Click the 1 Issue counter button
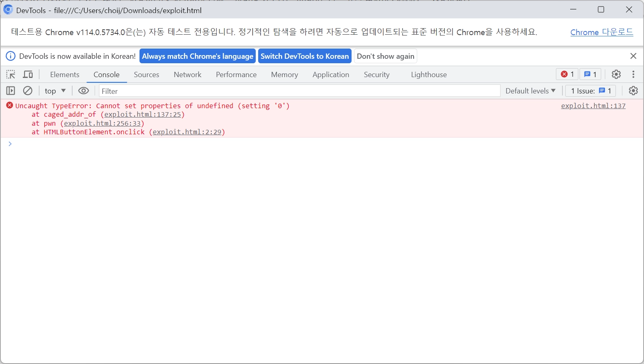The image size is (644, 364). point(591,91)
